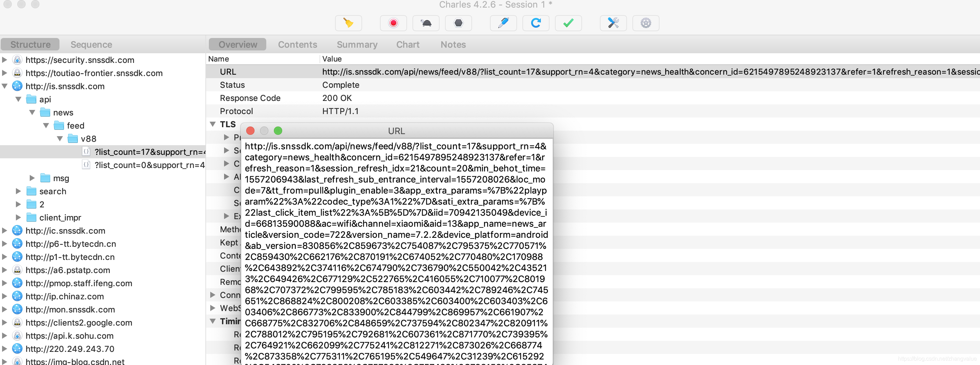Click the broom Clear Session icon
Viewport: 980px width, 365px height.
coord(348,23)
